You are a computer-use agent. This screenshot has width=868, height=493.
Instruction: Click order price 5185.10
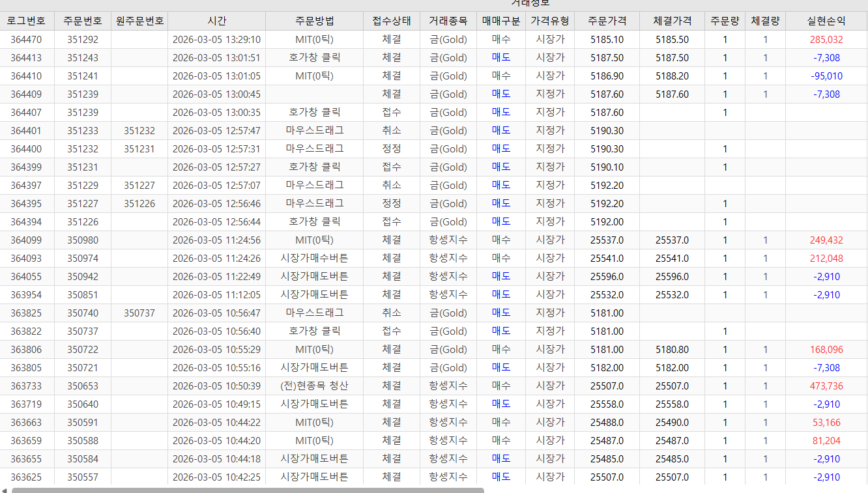(607, 39)
